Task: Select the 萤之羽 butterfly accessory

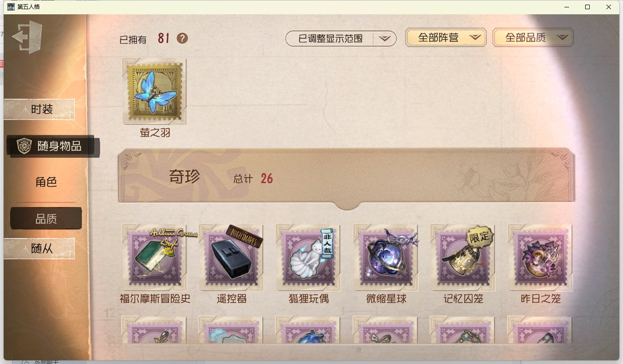Action: pos(155,91)
